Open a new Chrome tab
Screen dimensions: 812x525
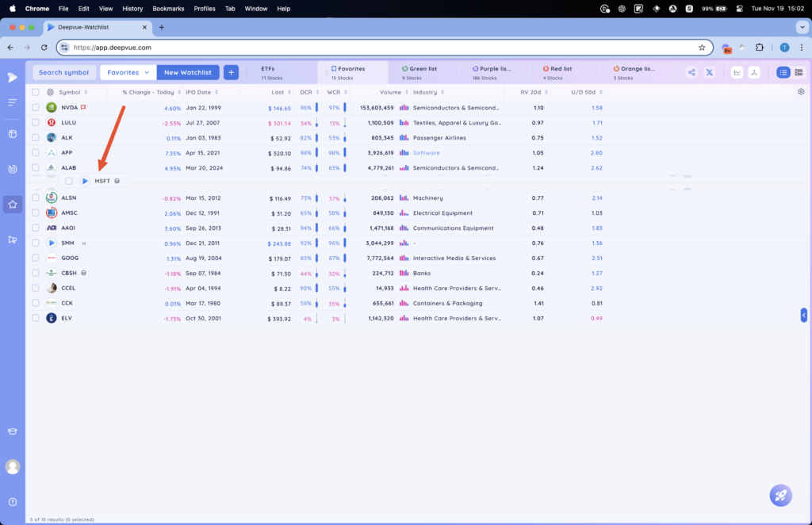pyautogui.click(x=162, y=27)
